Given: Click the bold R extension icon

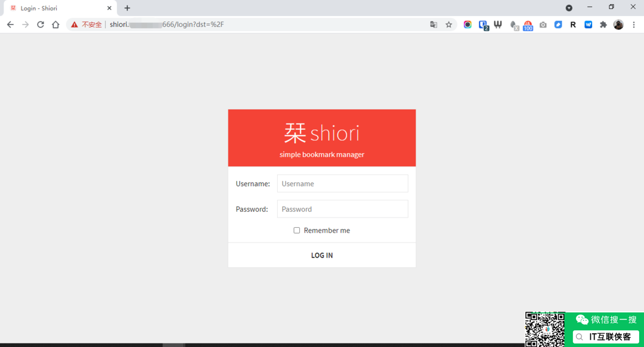Looking at the screenshot, I should pos(573,24).
